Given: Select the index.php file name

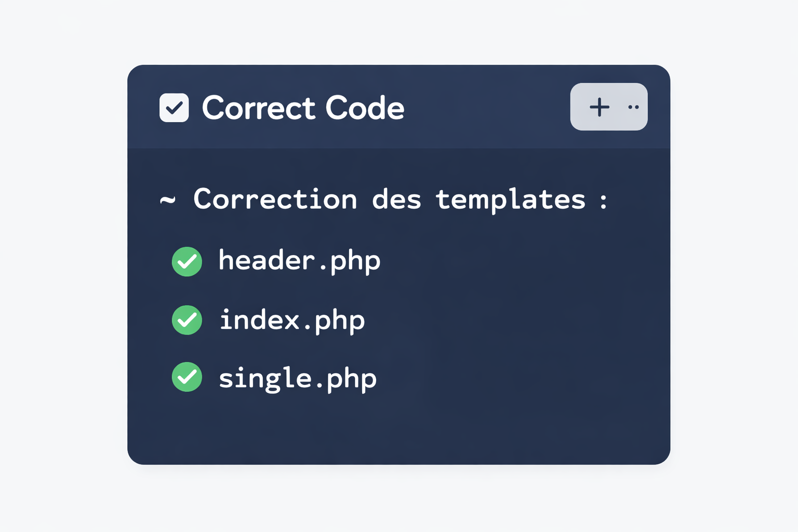Looking at the screenshot, I should 292,320.
